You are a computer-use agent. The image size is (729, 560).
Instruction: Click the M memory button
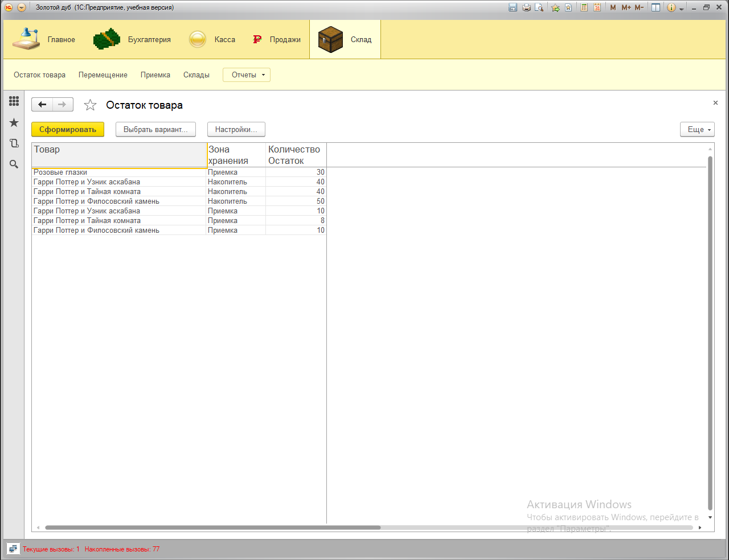(613, 7)
